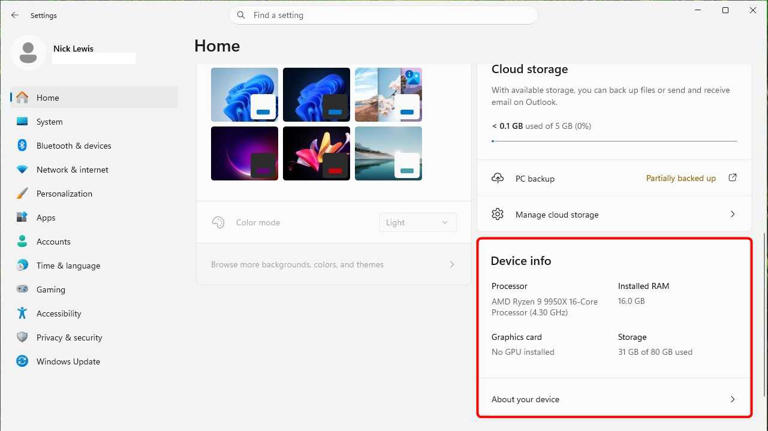Open Privacy & security settings
This screenshot has height=431, width=768.
point(94,337)
